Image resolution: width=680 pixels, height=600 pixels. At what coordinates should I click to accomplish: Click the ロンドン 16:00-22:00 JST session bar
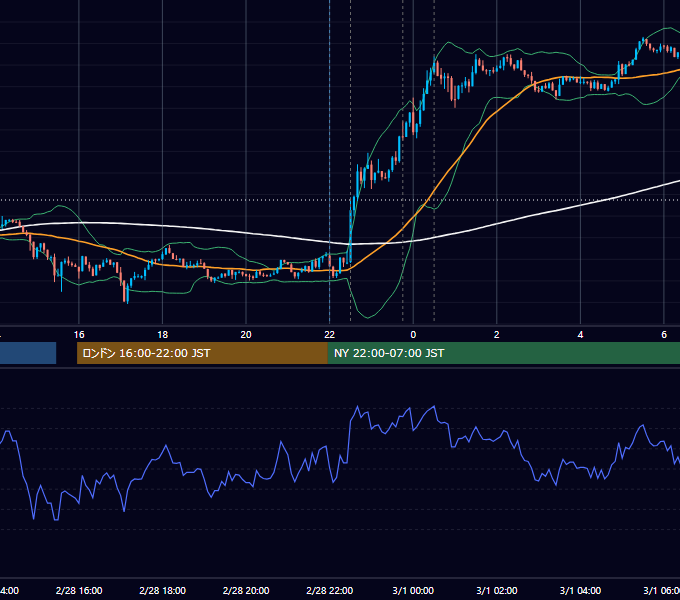coord(202,353)
